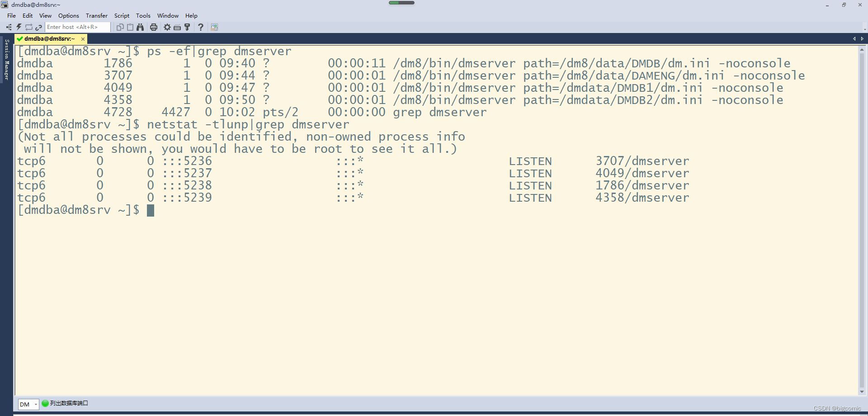868x416 pixels.
Task: Expand the Session Manager side panel
Action: (x=6, y=59)
